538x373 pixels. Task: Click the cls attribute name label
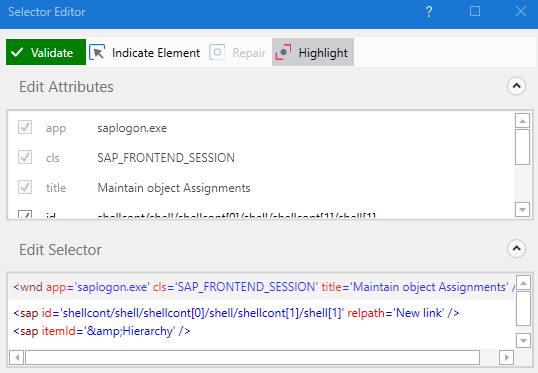pyautogui.click(x=53, y=158)
